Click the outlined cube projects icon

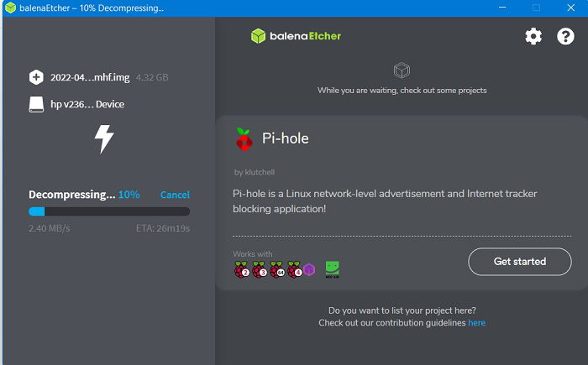[402, 70]
